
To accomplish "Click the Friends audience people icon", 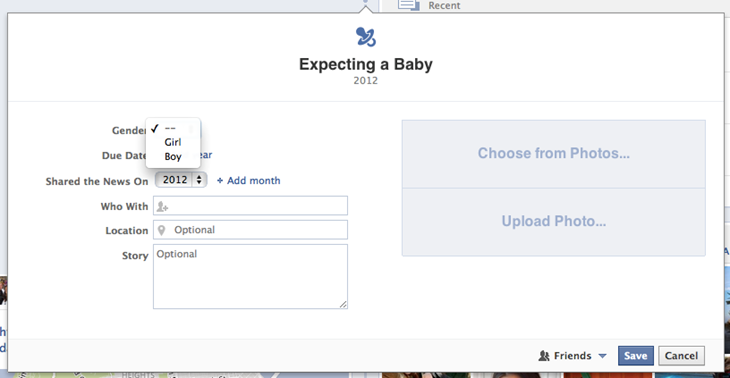I will click(543, 356).
